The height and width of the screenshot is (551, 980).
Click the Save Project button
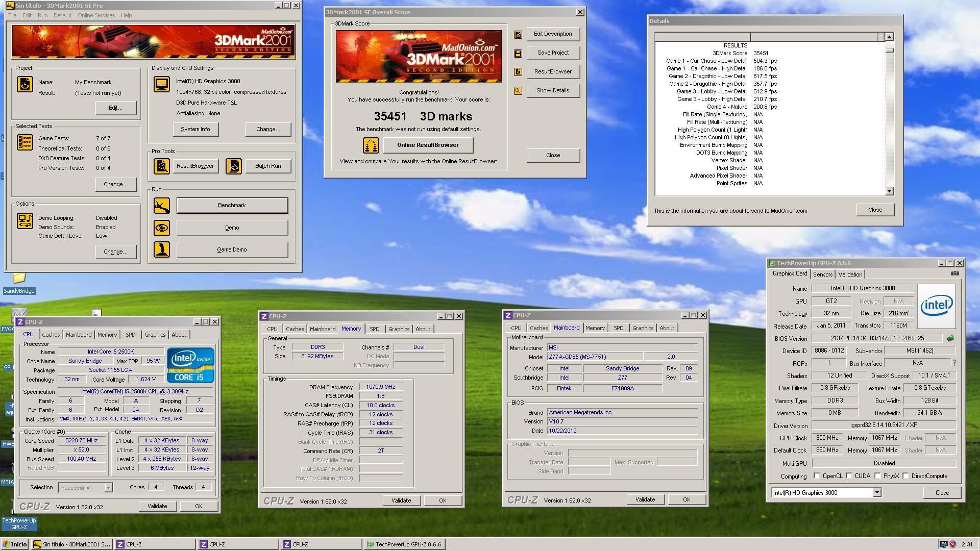pos(553,53)
